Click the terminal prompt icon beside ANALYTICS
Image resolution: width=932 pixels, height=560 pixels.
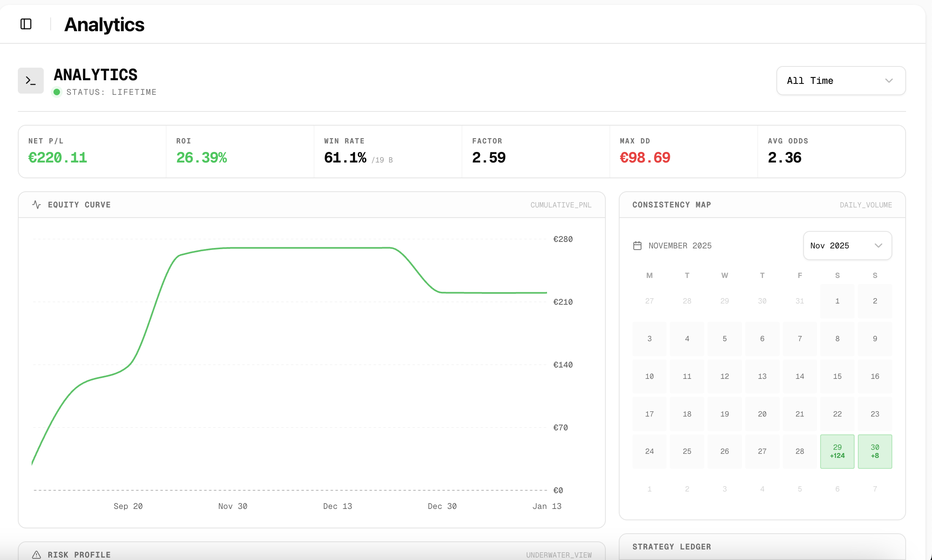[x=31, y=81]
